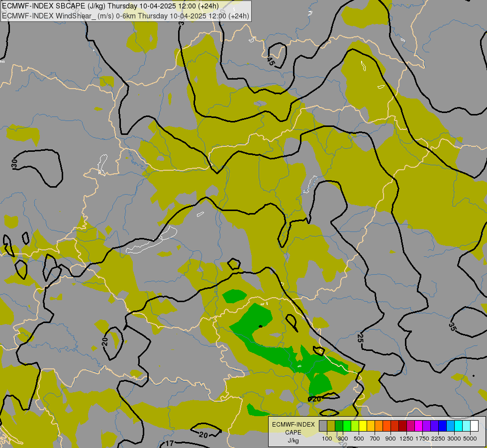Click the pale cyan swatch before white
The width and height of the screenshot is (487, 448).
point(467,426)
